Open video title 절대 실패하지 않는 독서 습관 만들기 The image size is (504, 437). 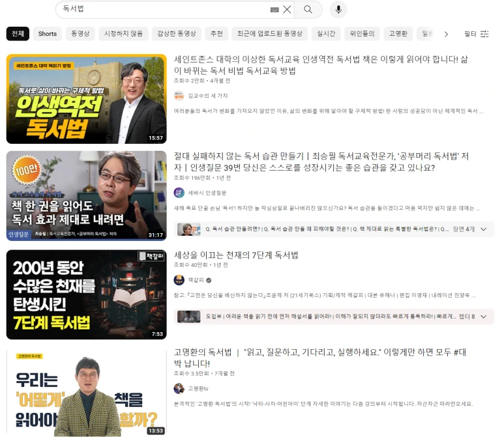(321, 162)
